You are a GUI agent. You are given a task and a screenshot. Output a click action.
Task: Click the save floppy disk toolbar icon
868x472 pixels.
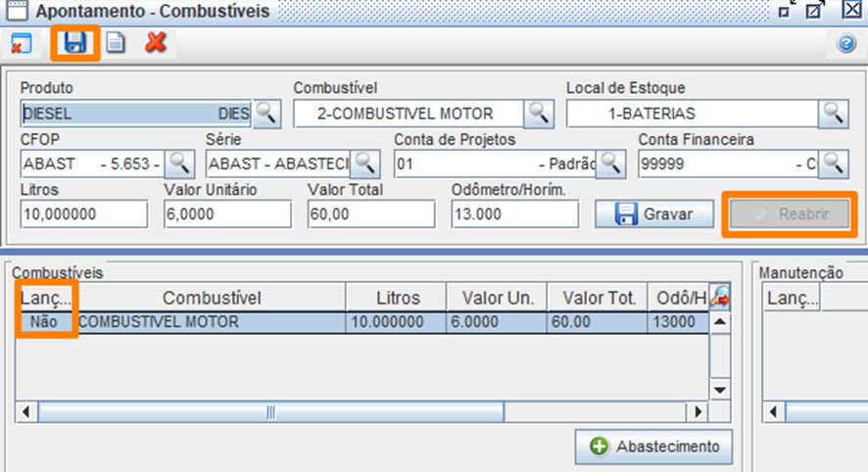click(75, 43)
